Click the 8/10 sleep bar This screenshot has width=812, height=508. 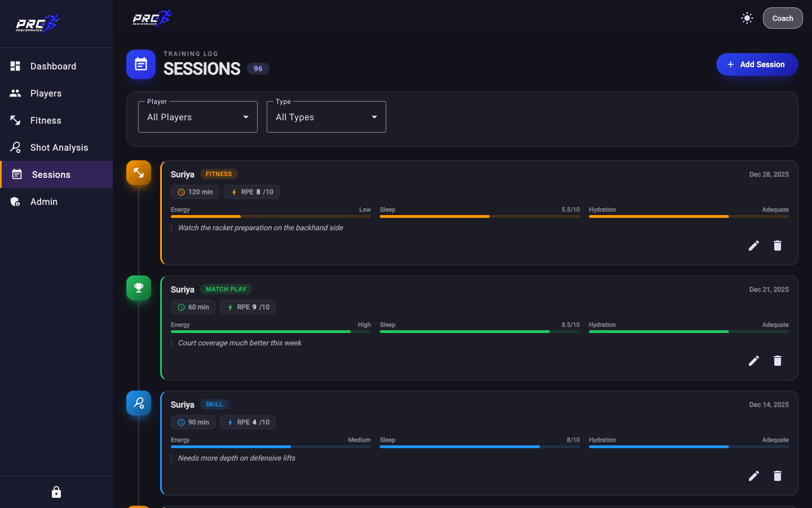point(480,446)
